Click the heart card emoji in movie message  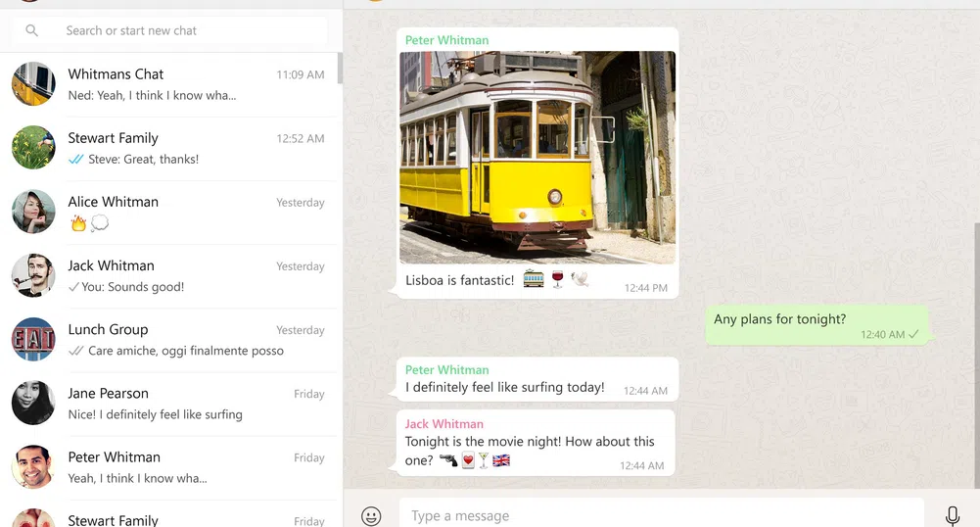(x=468, y=460)
